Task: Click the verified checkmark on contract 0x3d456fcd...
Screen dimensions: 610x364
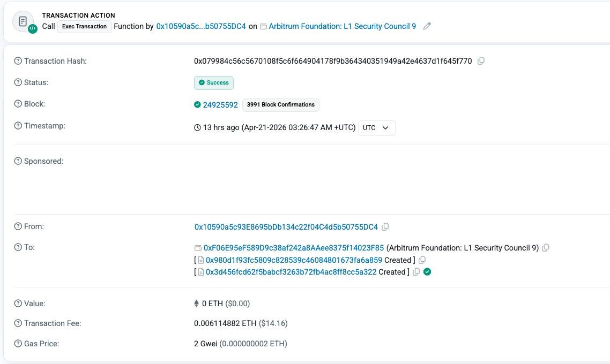Action: point(427,271)
